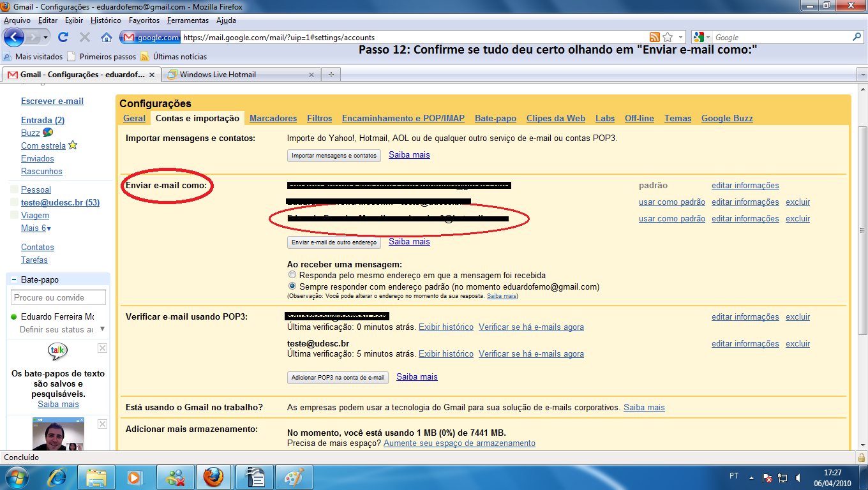Select Responda pelo mesmo endereço radio option
Image resolution: width=868 pixels, height=490 pixels.
click(292, 275)
